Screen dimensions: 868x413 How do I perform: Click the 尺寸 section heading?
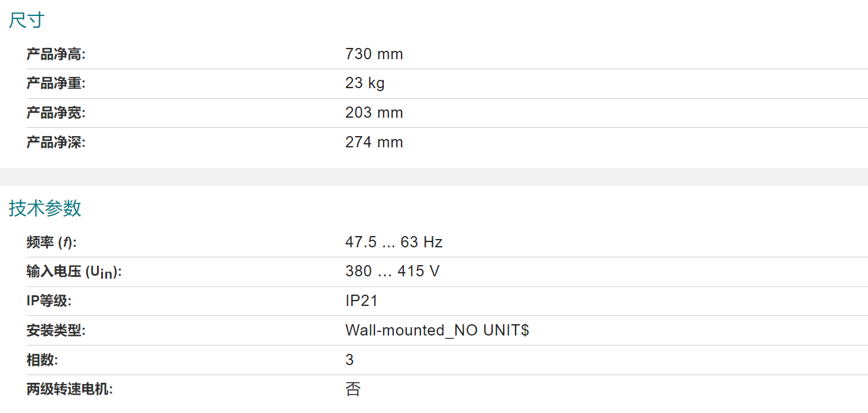[x=27, y=21]
